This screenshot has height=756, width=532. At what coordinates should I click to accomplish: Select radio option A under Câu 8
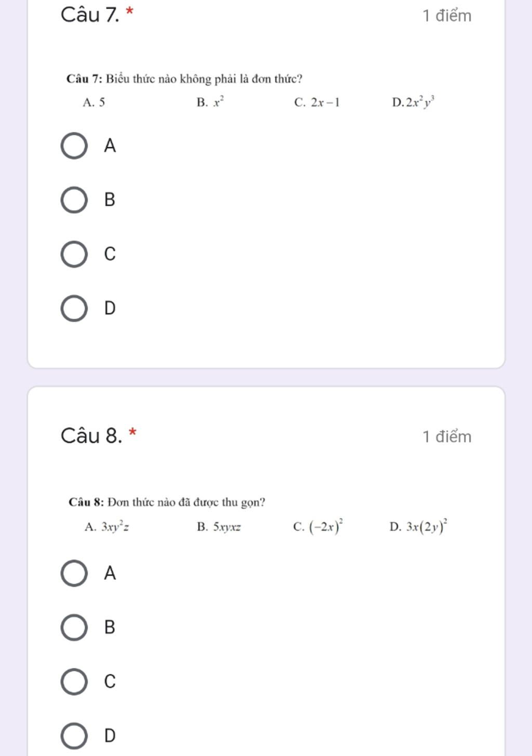(x=74, y=573)
